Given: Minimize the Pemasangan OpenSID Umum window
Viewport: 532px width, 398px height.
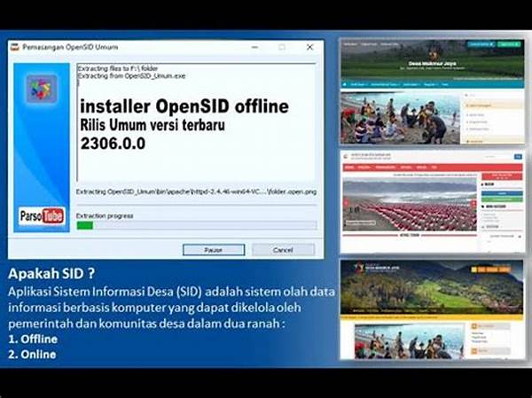Looking at the screenshot, I should pos(255,47).
